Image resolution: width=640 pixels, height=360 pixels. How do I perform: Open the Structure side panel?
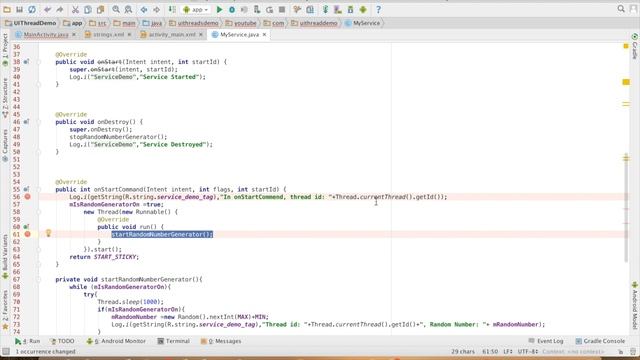[x=5, y=98]
